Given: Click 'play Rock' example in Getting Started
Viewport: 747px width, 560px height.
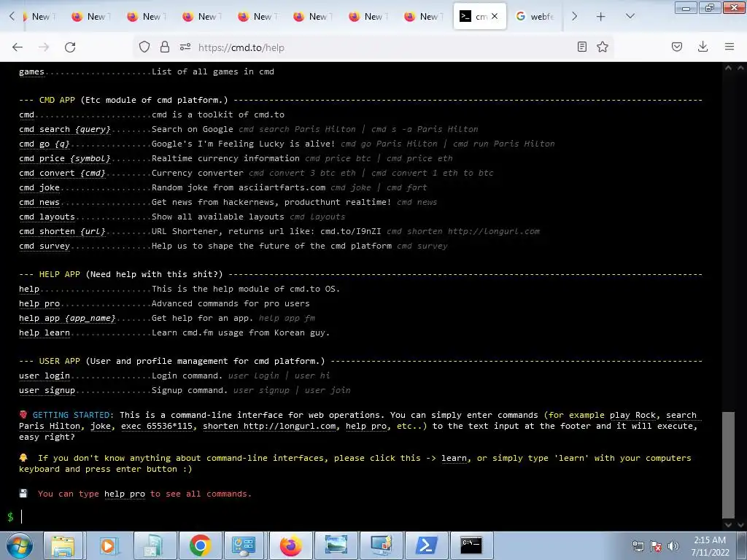Looking at the screenshot, I should [x=632, y=415].
